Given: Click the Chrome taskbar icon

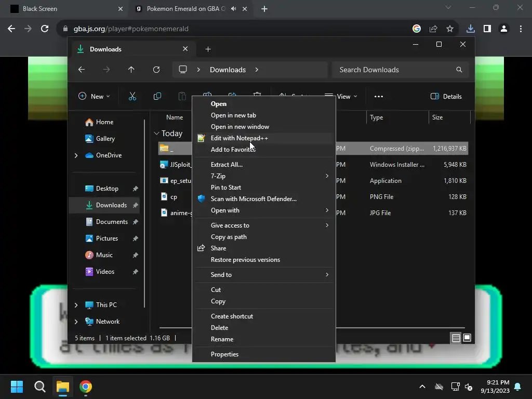Looking at the screenshot, I should [x=86, y=387].
